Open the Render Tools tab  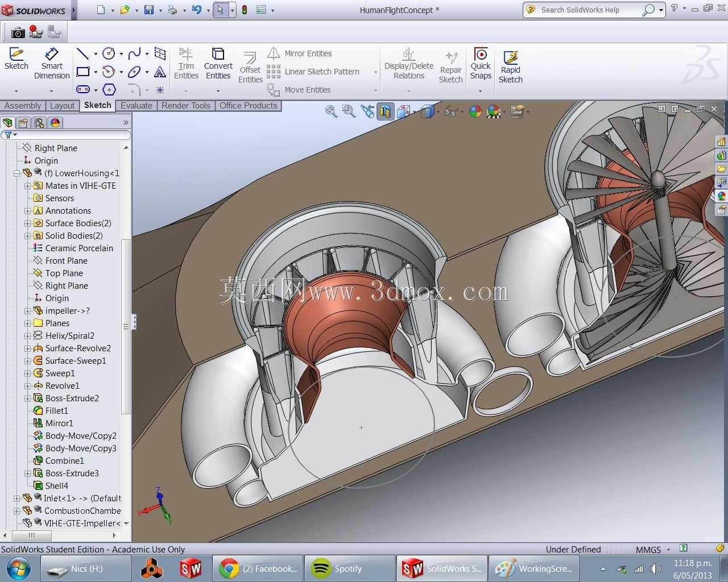[186, 106]
